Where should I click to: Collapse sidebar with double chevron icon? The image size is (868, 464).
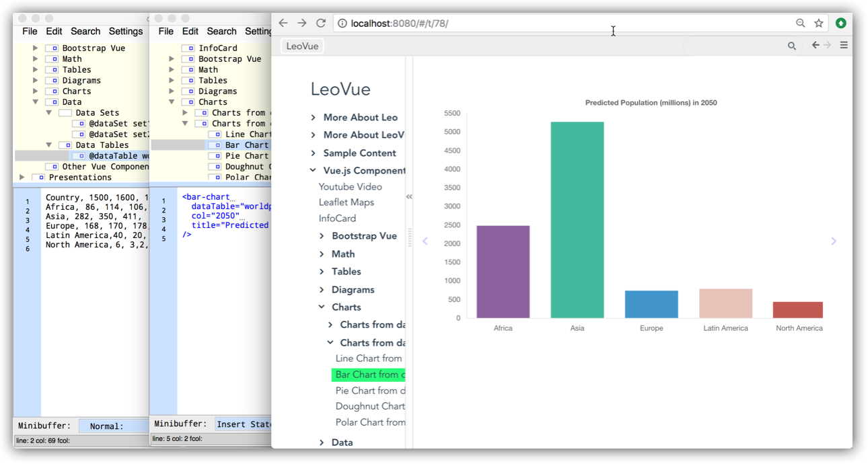pyautogui.click(x=409, y=196)
